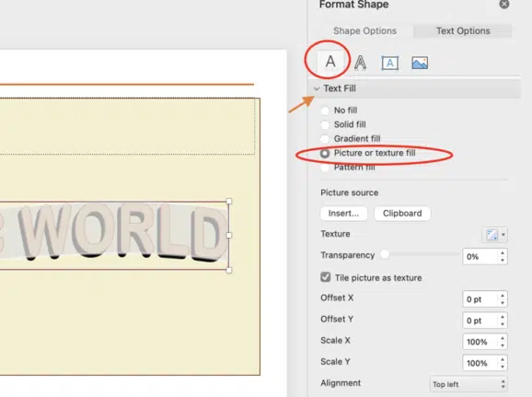Choose the Solid fill option
This screenshot has height=397, width=532.
point(325,124)
